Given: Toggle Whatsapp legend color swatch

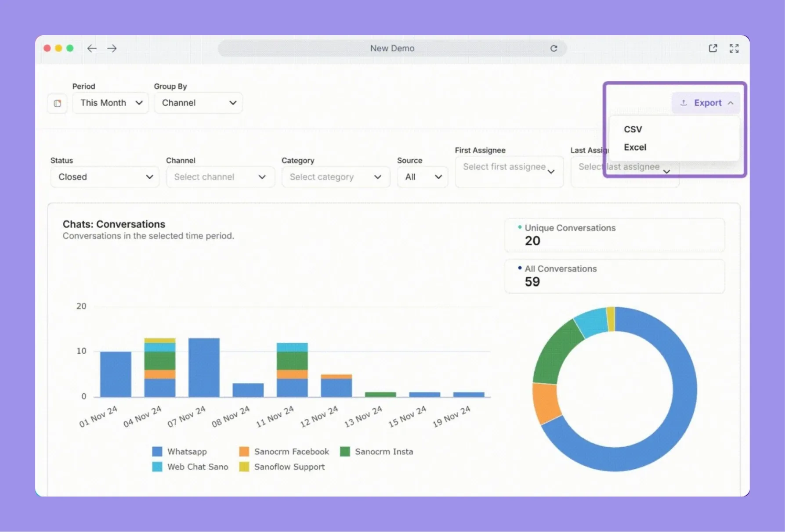Looking at the screenshot, I should pyautogui.click(x=157, y=452).
